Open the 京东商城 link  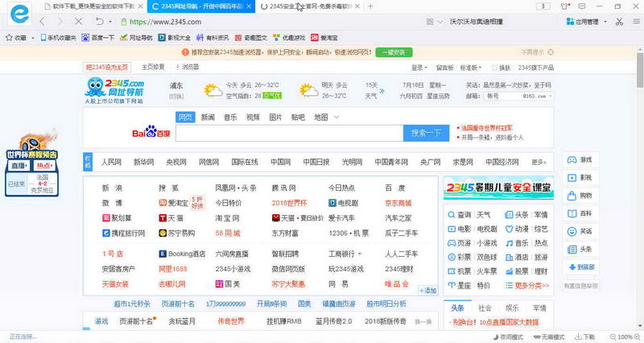tap(398, 203)
